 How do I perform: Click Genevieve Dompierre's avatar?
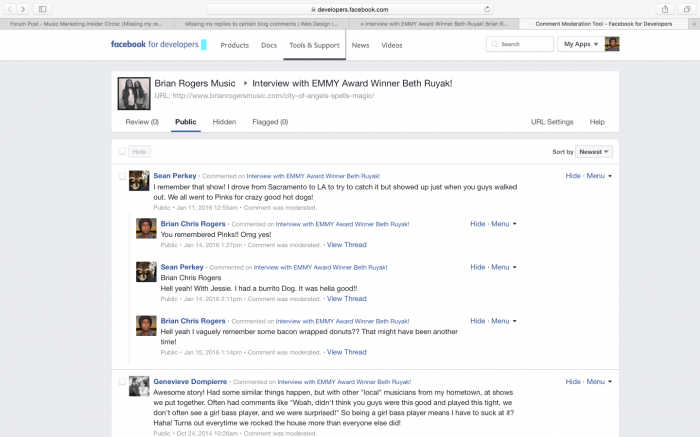tap(139, 386)
